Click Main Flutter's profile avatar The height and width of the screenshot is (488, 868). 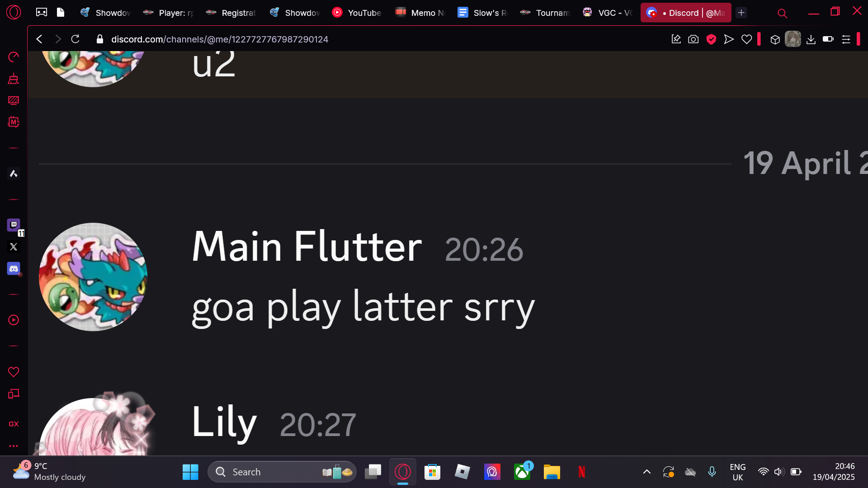point(93,277)
